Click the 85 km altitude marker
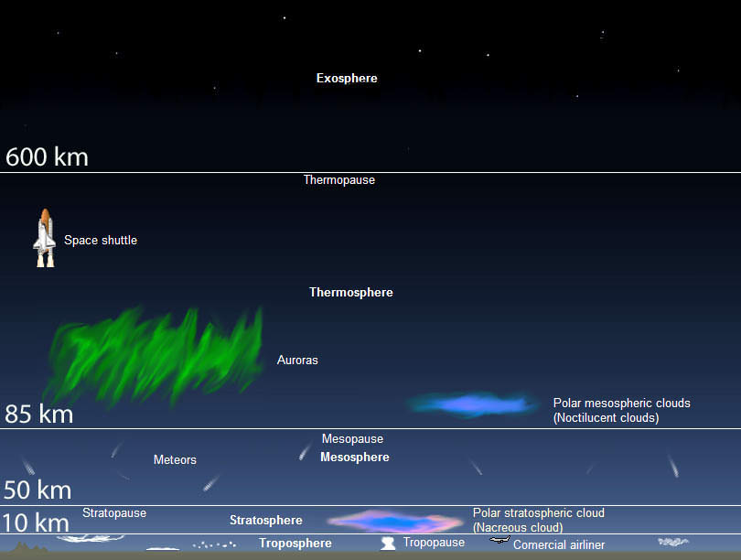Viewport: 741px width, 560px height. click(38, 415)
